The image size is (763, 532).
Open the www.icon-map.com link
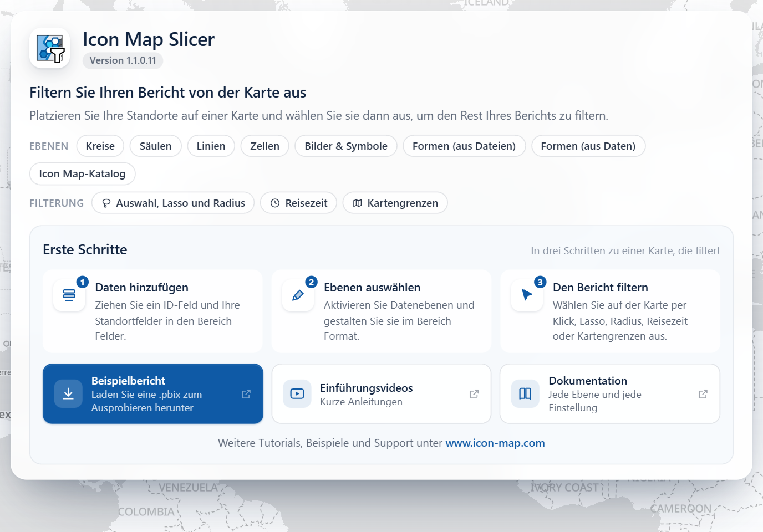tap(495, 443)
